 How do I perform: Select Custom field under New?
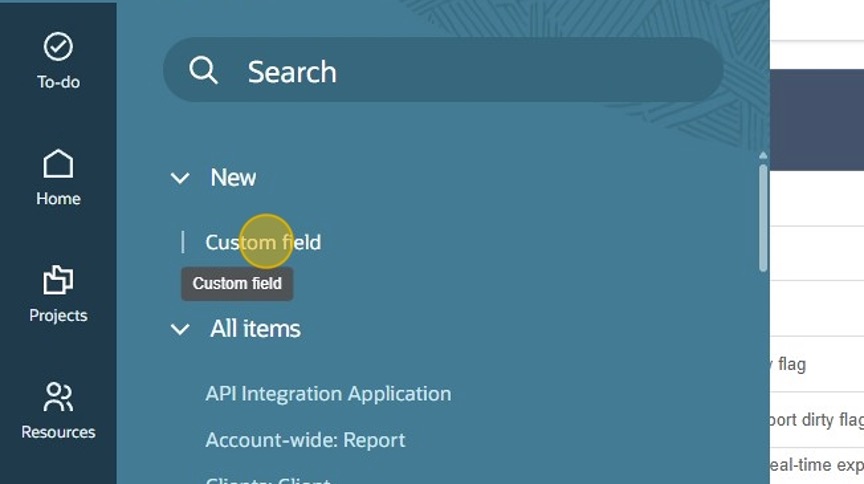click(263, 242)
